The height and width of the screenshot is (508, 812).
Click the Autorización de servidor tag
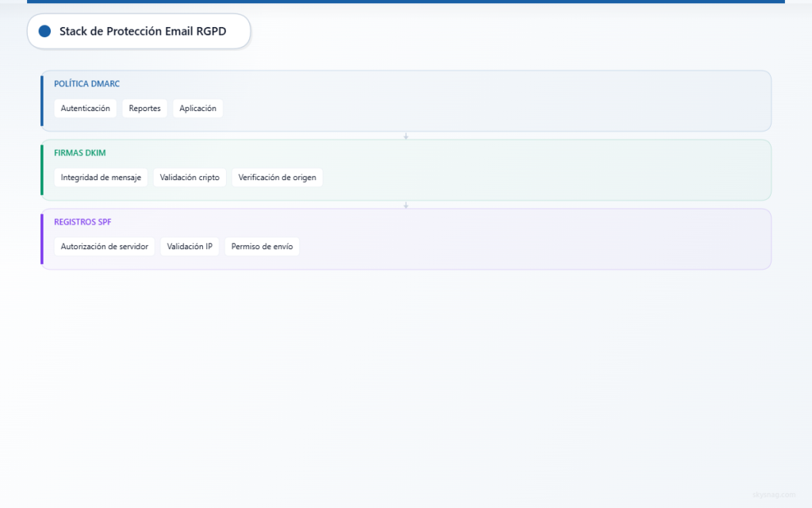[x=104, y=246]
